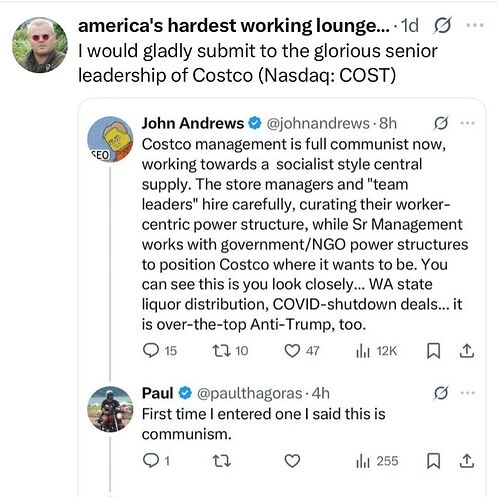
Task: Like John Andrews' tweet with 47 likes
Action: pyautogui.click(x=292, y=351)
